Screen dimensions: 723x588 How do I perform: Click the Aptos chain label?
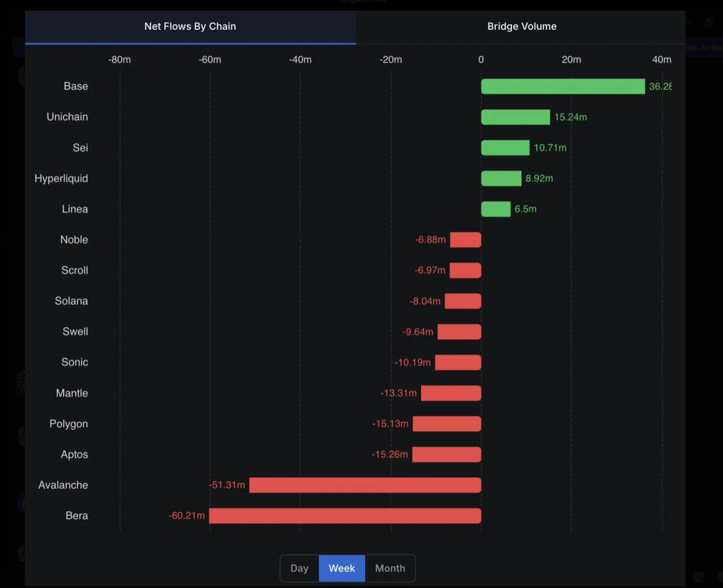click(74, 455)
